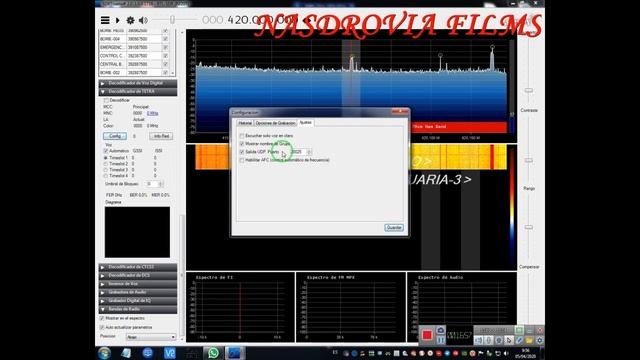Select the Timeslot 1 radio button
640x360 pixels.
106,158
